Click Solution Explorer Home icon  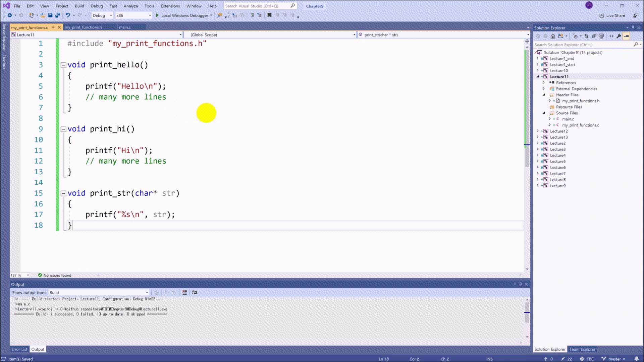pos(553,36)
